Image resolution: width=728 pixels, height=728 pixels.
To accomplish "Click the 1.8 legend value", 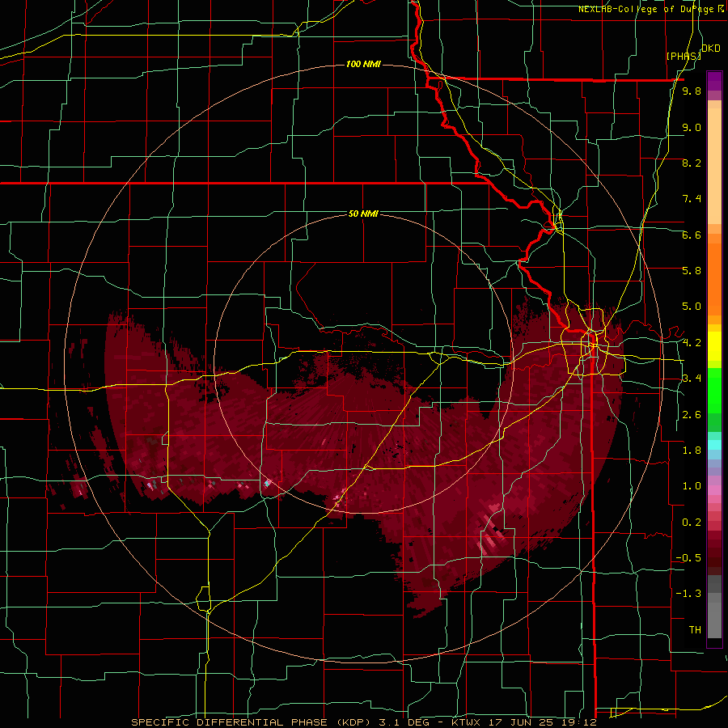I will point(692,451).
